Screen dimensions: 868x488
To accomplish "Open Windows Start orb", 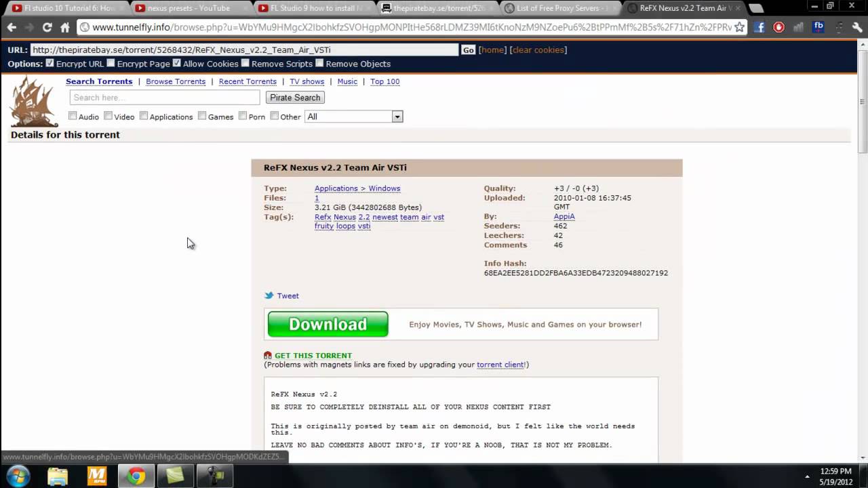I will coord(18,476).
